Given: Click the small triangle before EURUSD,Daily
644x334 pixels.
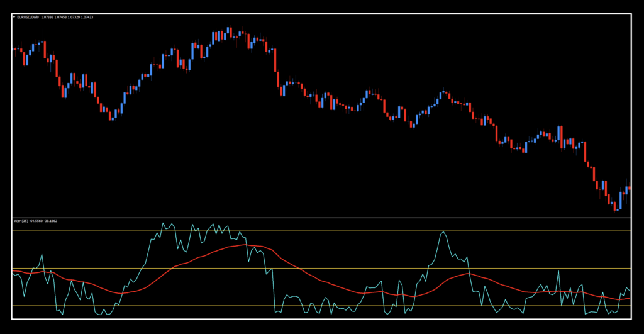Looking at the screenshot, I should pos(14,18).
